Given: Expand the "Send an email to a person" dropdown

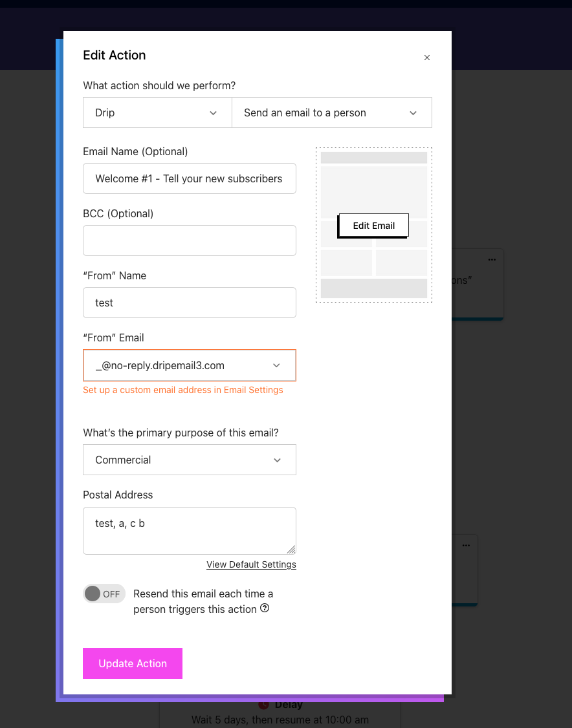Looking at the screenshot, I should [331, 112].
